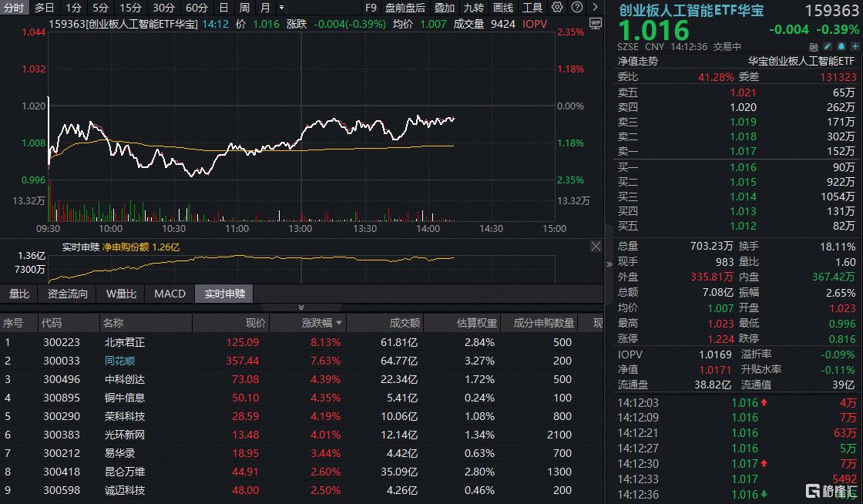
Task: Click the fund title 创业板人工智能ETF华宝
Action: tap(691, 11)
